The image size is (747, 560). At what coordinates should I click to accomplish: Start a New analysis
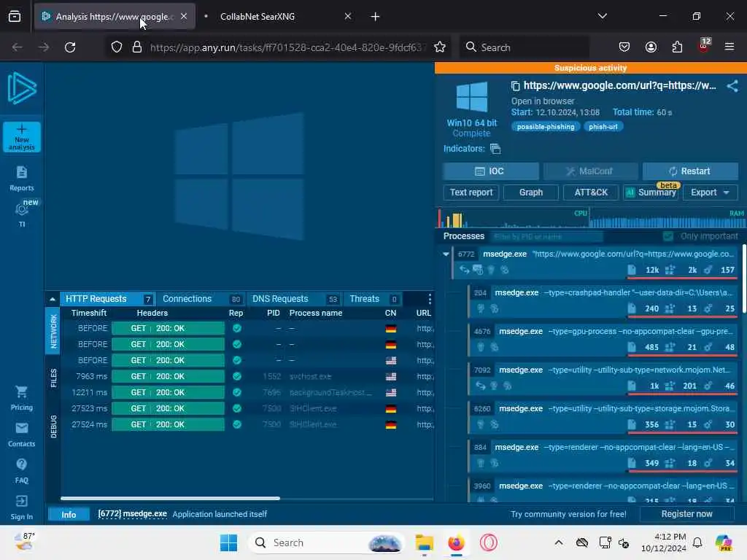point(22,137)
